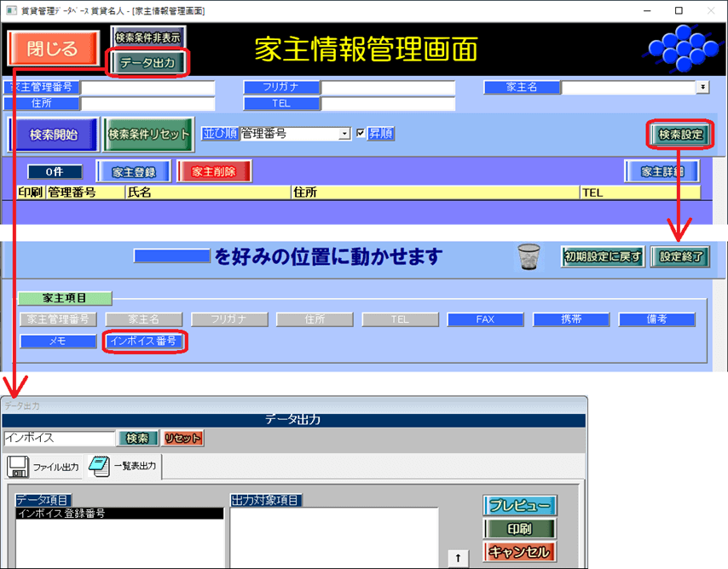Image resolution: width=728 pixels, height=569 pixels.
Task: Expand the 並び順 sort order combo box
Action: pos(344,134)
